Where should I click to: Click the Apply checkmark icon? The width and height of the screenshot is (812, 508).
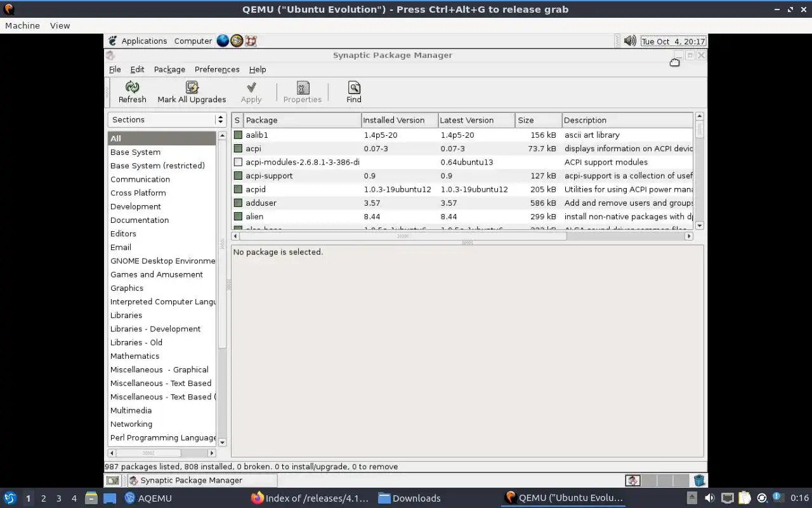(x=251, y=87)
